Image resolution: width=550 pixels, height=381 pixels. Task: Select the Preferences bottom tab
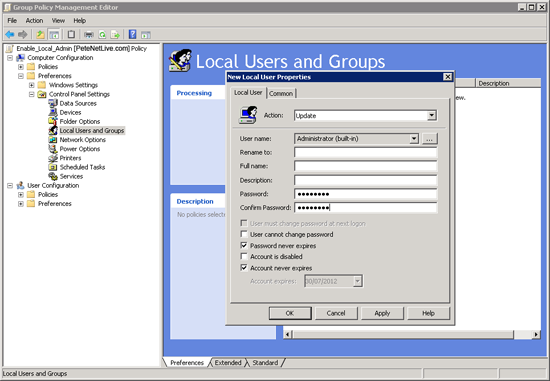187,362
